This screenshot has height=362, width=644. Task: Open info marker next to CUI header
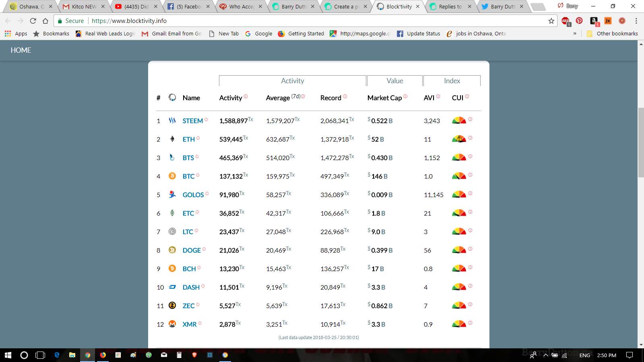point(467,96)
